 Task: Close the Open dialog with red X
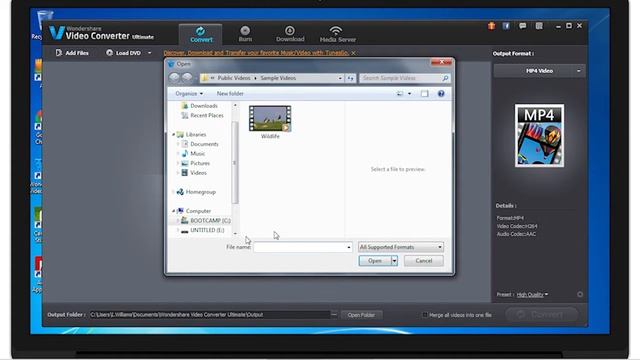tap(441, 62)
